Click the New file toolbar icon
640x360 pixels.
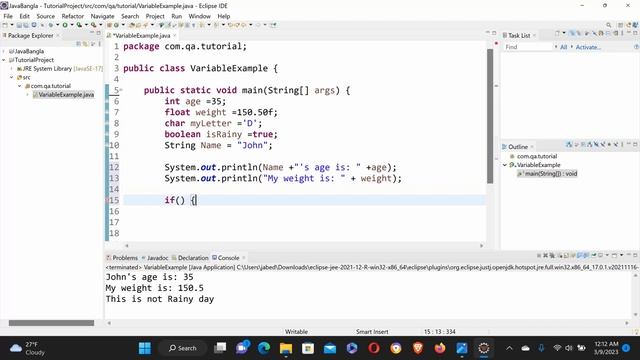pyautogui.click(x=5, y=25)
